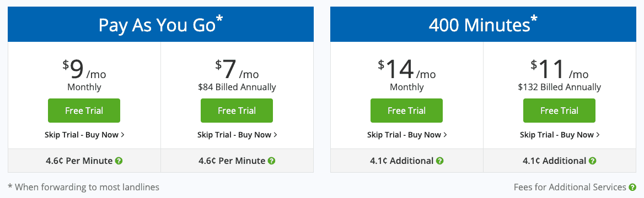Click the 4.6¢ Per Minute label under $9 plan
The width and height of the screenshot is (644, 198).
tap(79, 161)
